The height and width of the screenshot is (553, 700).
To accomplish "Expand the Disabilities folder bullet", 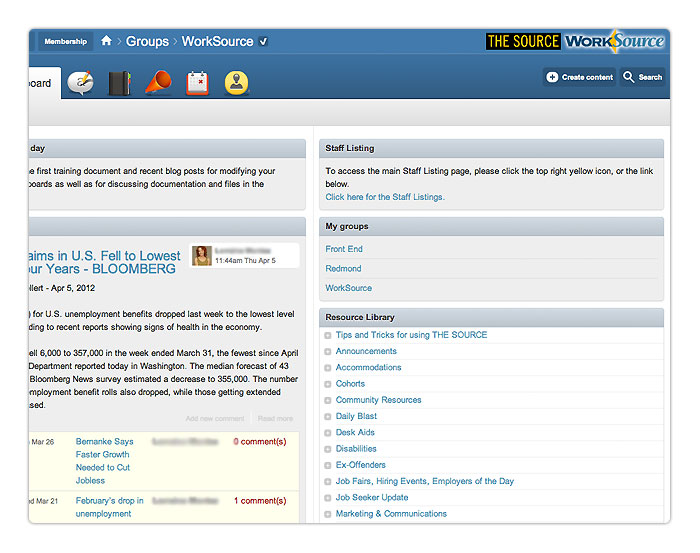I will pos(328,449).
